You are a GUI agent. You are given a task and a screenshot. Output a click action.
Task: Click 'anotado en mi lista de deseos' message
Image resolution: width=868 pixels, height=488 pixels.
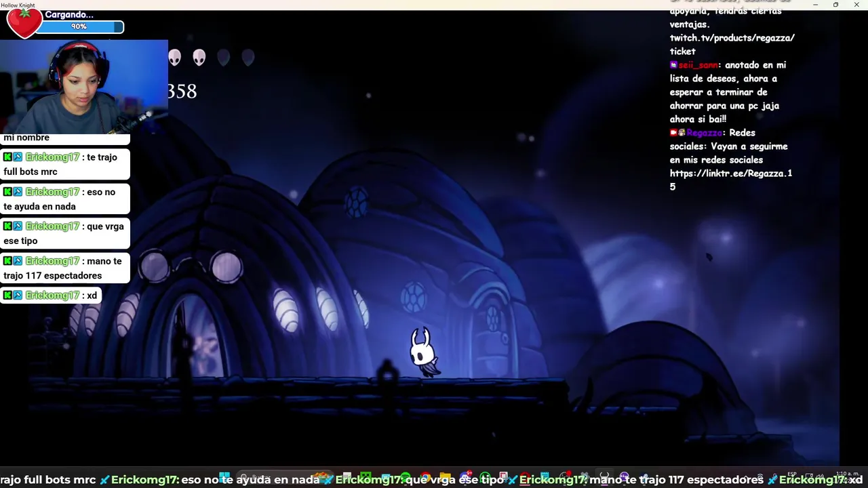tap(728, 92)
